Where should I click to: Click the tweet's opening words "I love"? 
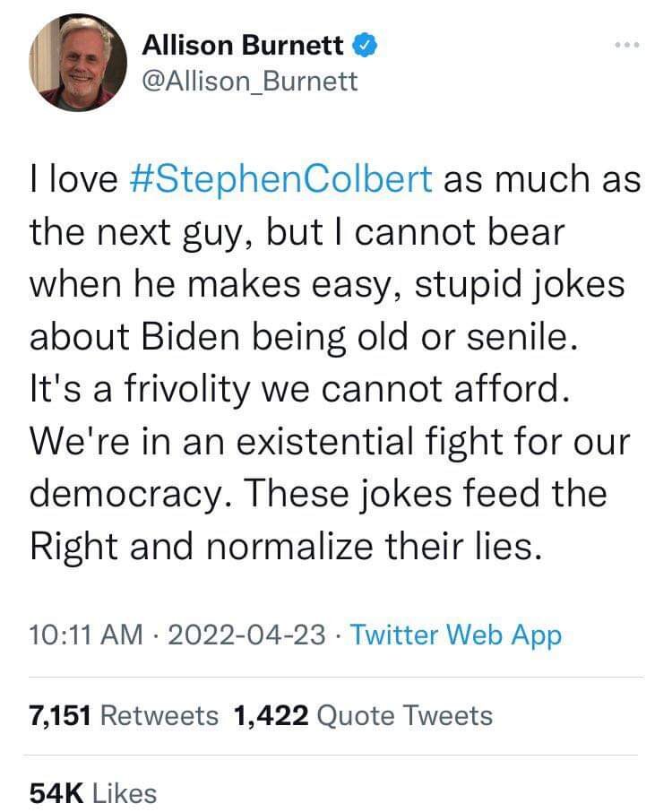tap(74, 178)
